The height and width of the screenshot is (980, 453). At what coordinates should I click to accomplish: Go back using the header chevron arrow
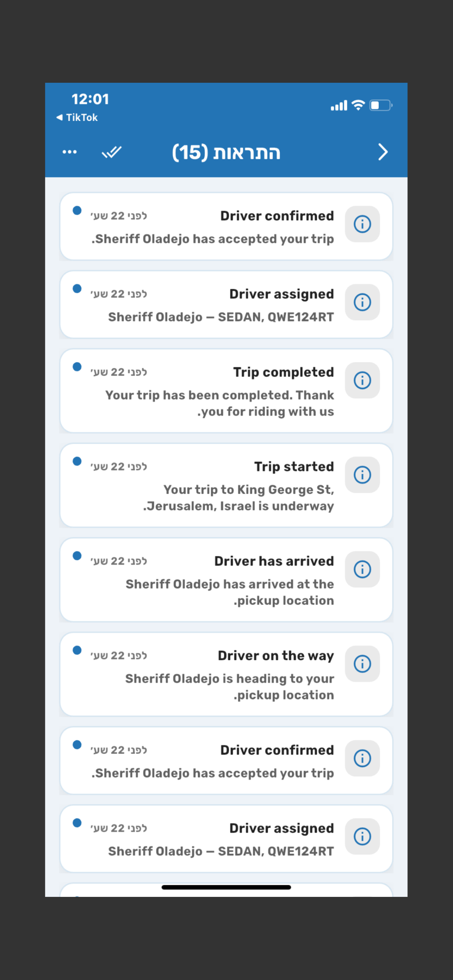click(x=383, y=152)
